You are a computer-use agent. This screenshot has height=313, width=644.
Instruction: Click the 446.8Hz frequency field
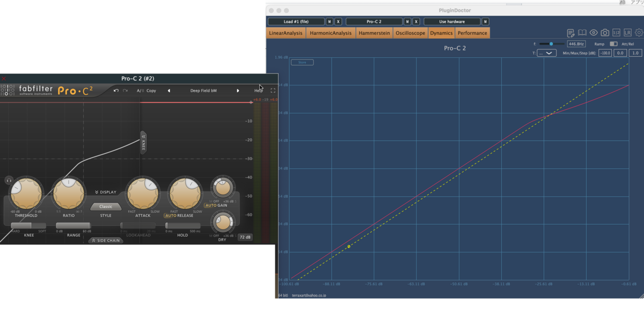(576, 44)
